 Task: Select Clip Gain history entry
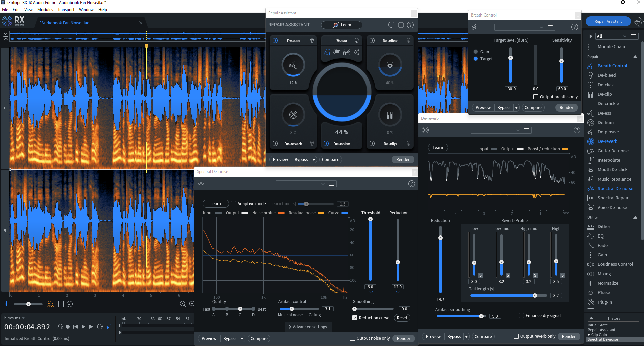point(599,335)
